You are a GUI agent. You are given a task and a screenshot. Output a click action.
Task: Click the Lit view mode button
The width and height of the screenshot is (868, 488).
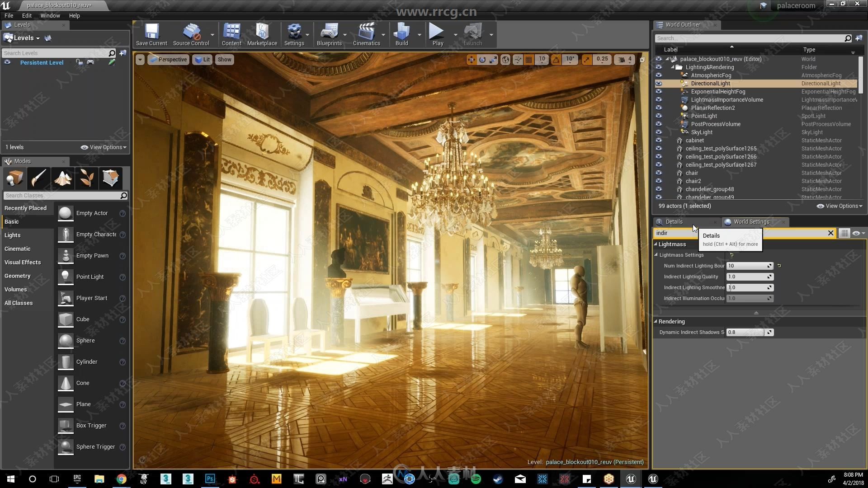point(202,60)
